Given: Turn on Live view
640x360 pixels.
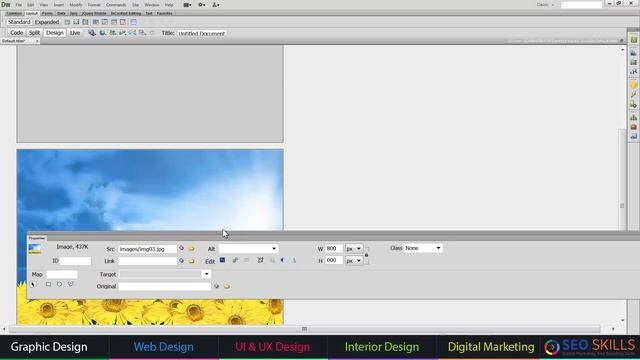Looking at the screenshot, I should [75, 33].
